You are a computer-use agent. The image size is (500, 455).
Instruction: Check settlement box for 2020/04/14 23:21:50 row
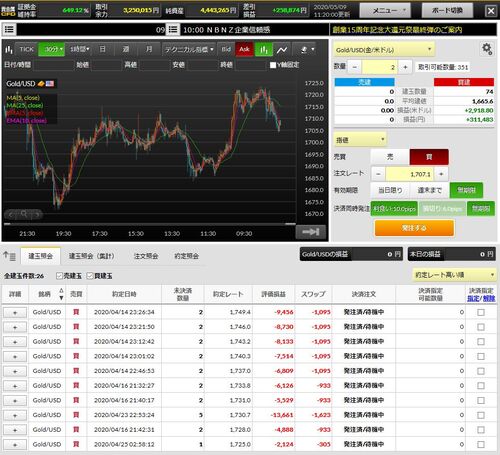point(481,327)
